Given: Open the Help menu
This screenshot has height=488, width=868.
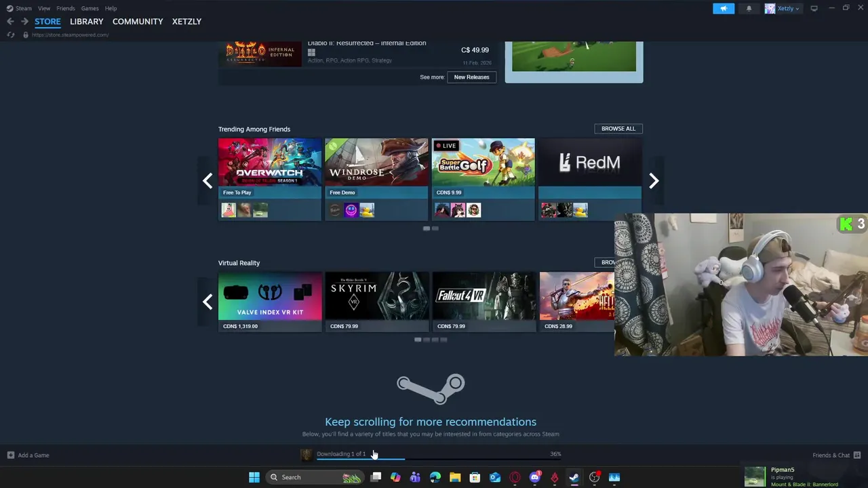Looking at the screenshot, I should coord(111,8).
